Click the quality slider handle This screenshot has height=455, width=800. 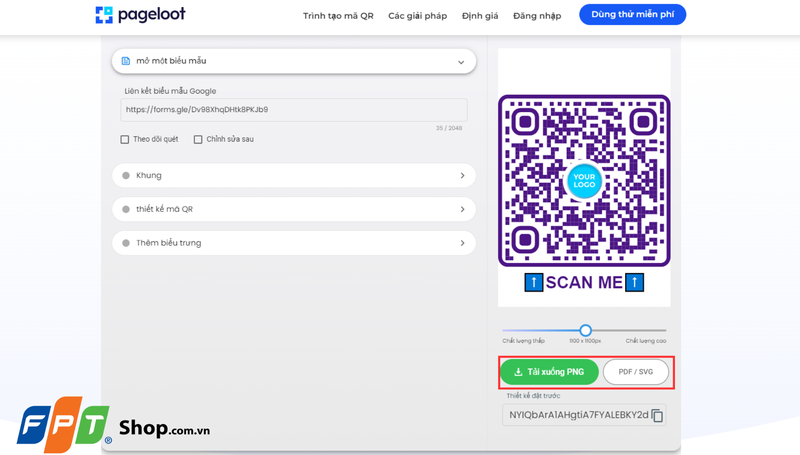pyautogui.click(x=586, y=330)
